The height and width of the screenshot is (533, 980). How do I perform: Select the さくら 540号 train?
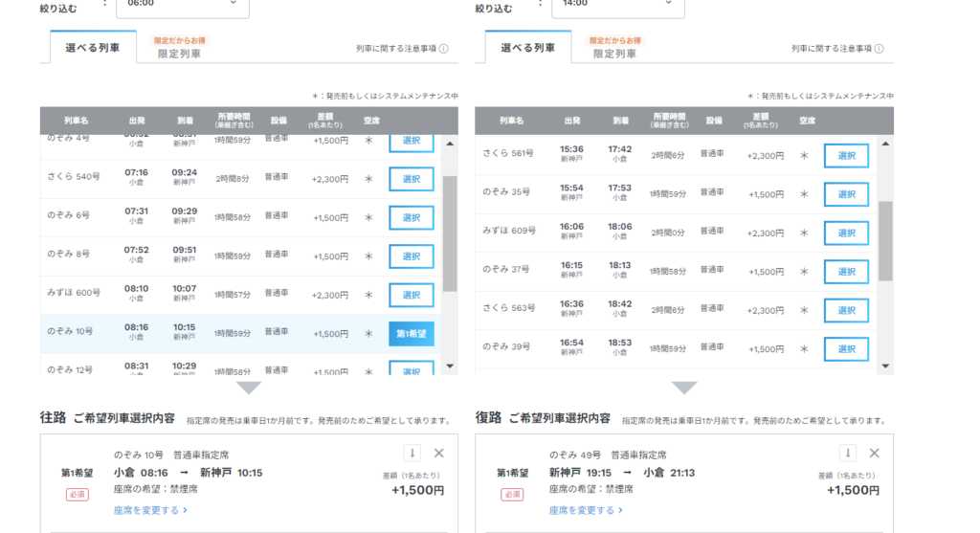(411, 179)
